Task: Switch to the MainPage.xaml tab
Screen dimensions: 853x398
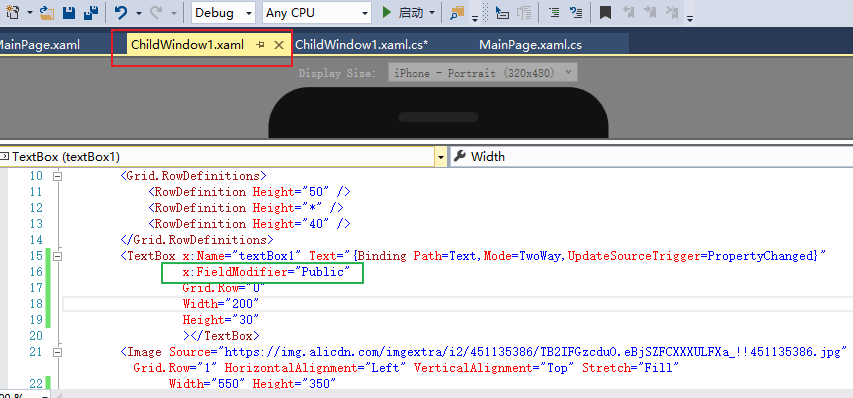Action: pyautogui.click(x=39, y=45)
